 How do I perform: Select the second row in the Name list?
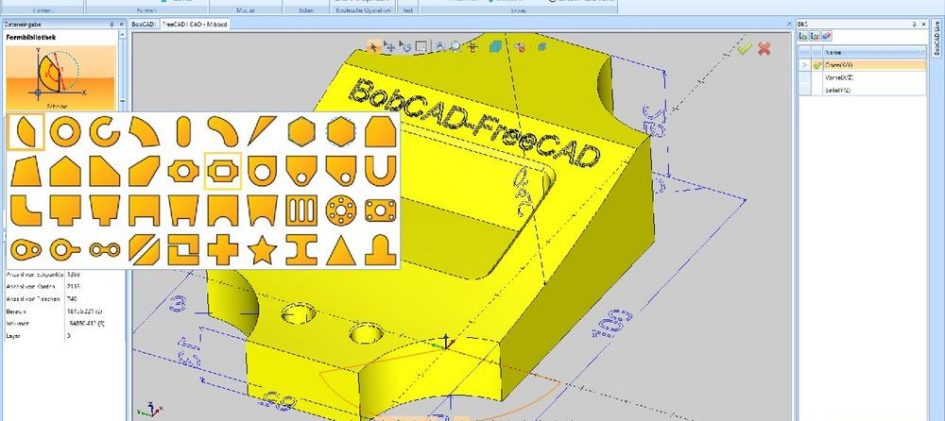point(862,77)
